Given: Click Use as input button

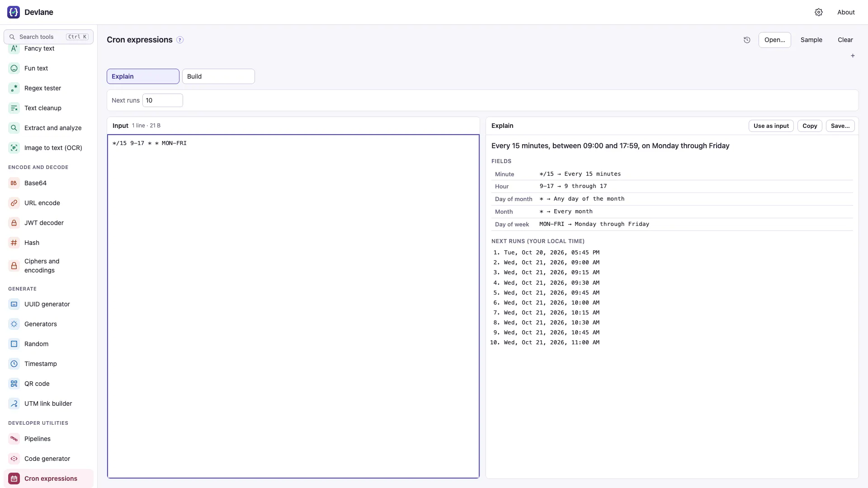Looking at the screenshot, I should 771,126.
